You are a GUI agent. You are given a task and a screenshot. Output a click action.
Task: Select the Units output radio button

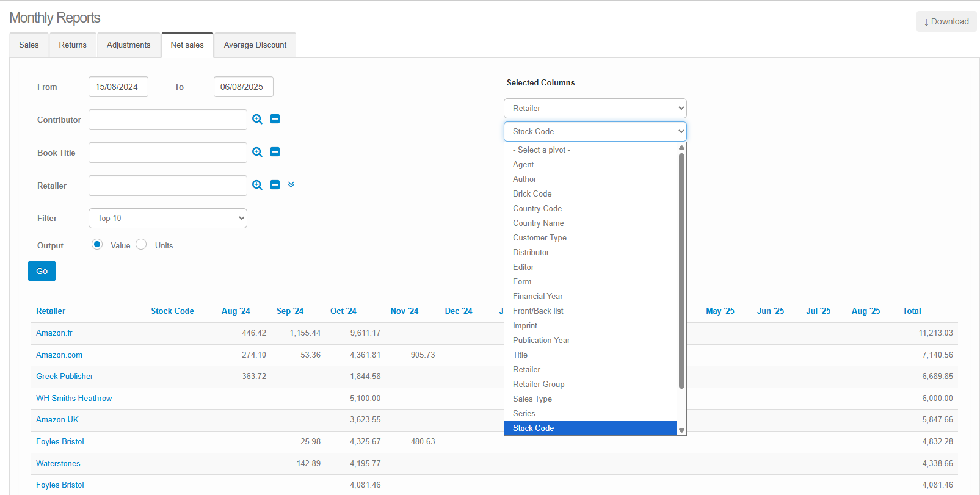coord(141,244)
